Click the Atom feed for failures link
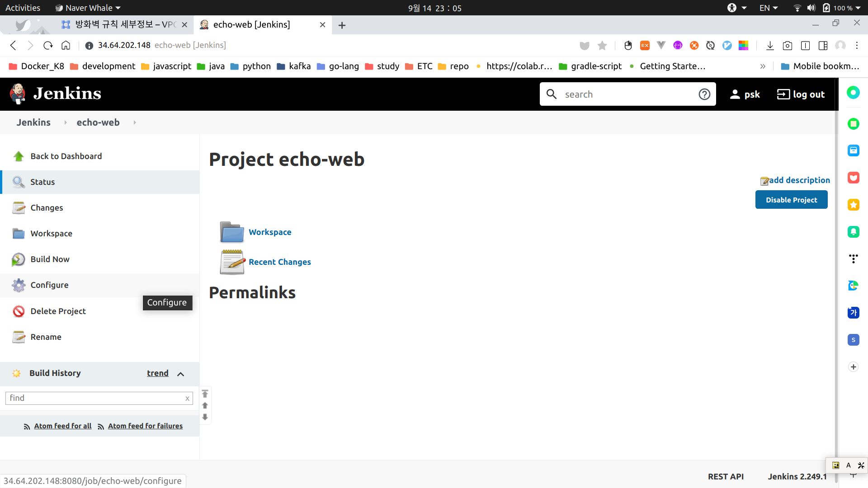Screen dimensions: 868x488 tap(145, 426)
